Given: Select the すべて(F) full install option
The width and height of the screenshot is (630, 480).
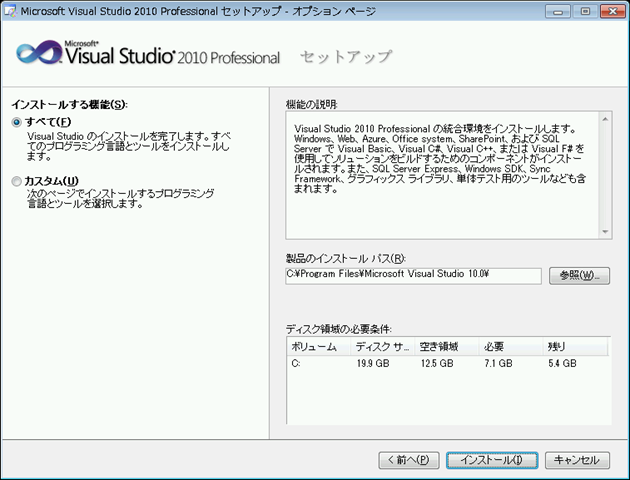Looking at the screenshot, I should (x=16, y=122).
